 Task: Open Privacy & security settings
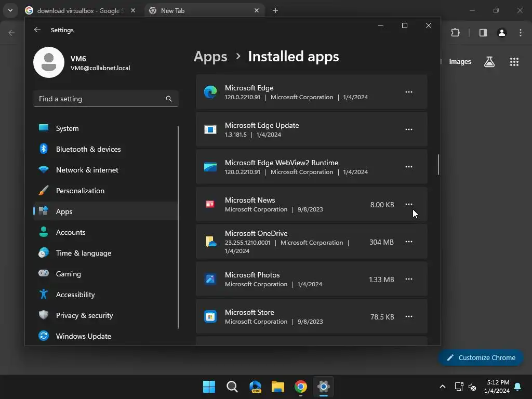(x=105, y=315)
